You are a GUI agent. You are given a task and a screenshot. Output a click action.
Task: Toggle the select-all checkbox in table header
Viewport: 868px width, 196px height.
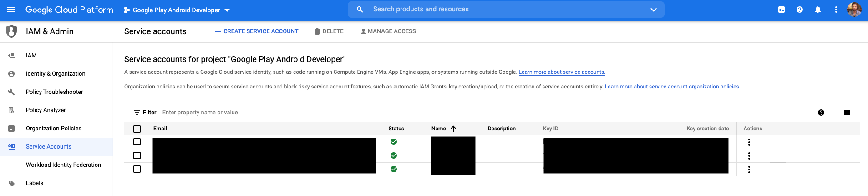click(137, 129)
